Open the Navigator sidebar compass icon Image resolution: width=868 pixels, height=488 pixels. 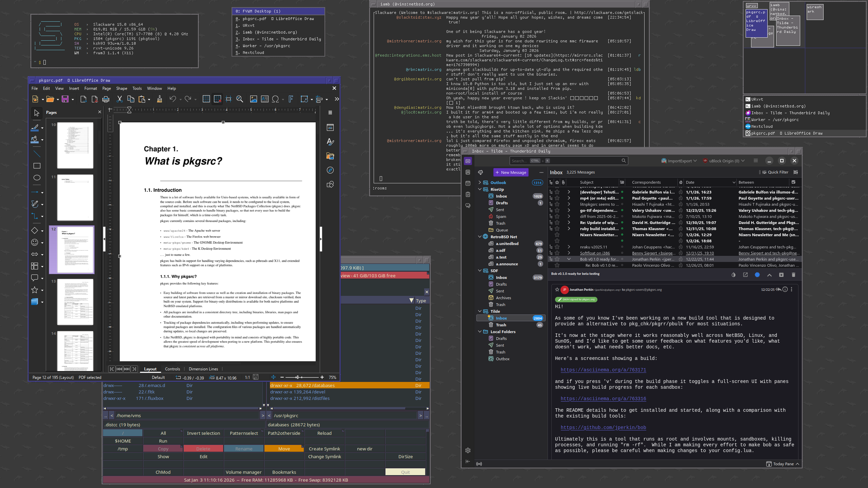[x=330, y=170]
